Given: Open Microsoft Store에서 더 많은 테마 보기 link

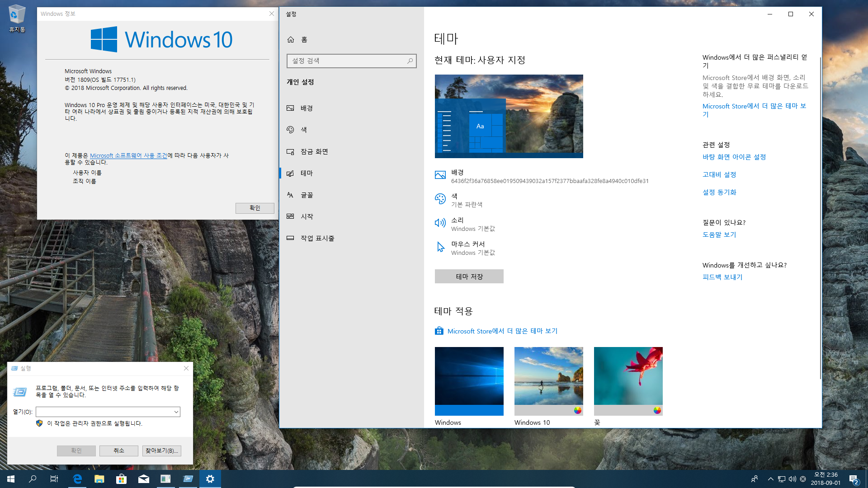Looking at the screenshot, I should pos(502,331).
